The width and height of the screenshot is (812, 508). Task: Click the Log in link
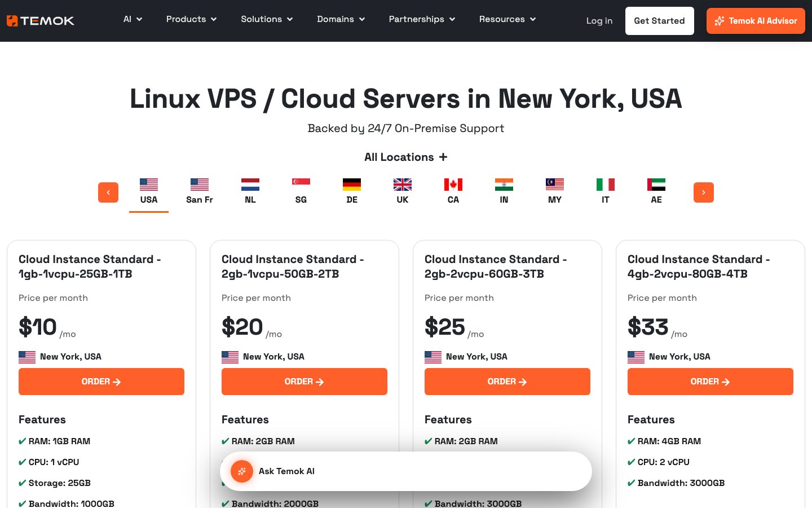[599, 21]
